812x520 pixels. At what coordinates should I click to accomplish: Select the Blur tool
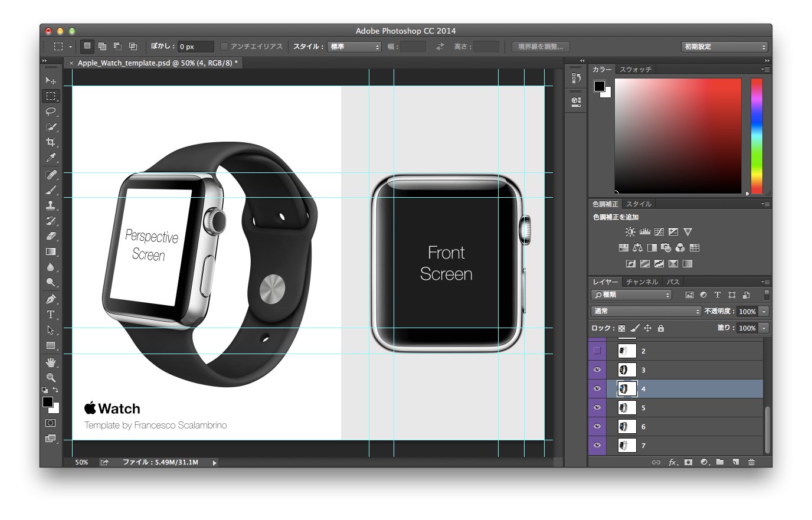pos(51,267)
